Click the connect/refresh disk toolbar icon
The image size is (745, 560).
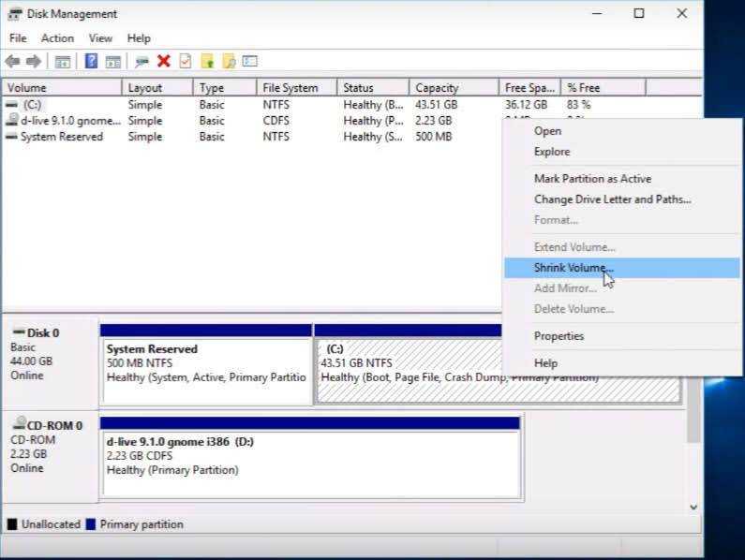142,62
